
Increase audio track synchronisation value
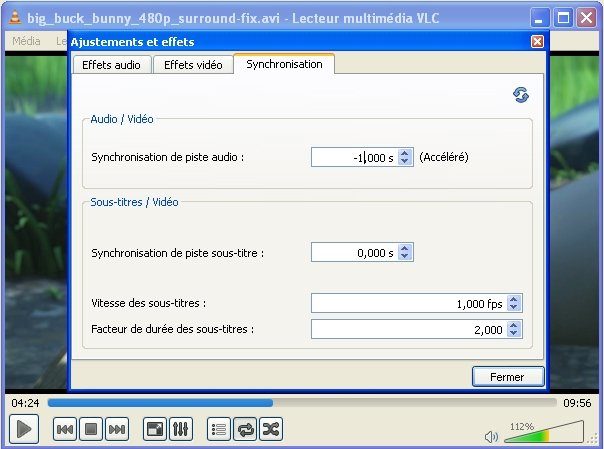[x=404, y=153]
